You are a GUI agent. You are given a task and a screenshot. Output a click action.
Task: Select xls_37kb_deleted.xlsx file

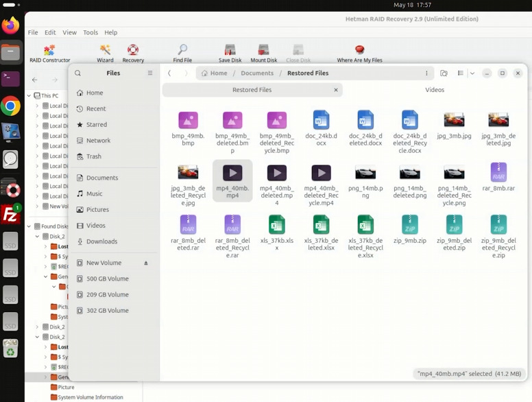point(321,233)
